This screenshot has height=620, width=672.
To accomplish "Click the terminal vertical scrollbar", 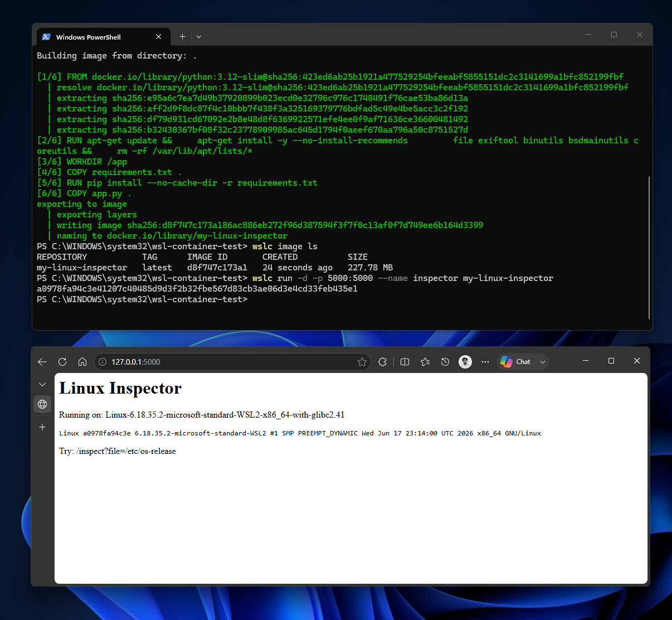I will (649, 248).
